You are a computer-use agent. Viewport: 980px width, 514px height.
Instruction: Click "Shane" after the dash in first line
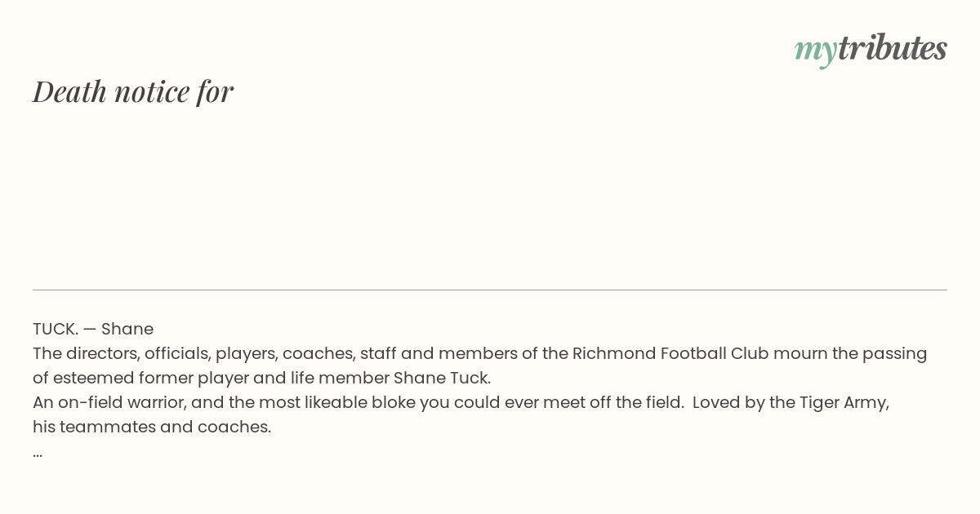coord(127,329)
